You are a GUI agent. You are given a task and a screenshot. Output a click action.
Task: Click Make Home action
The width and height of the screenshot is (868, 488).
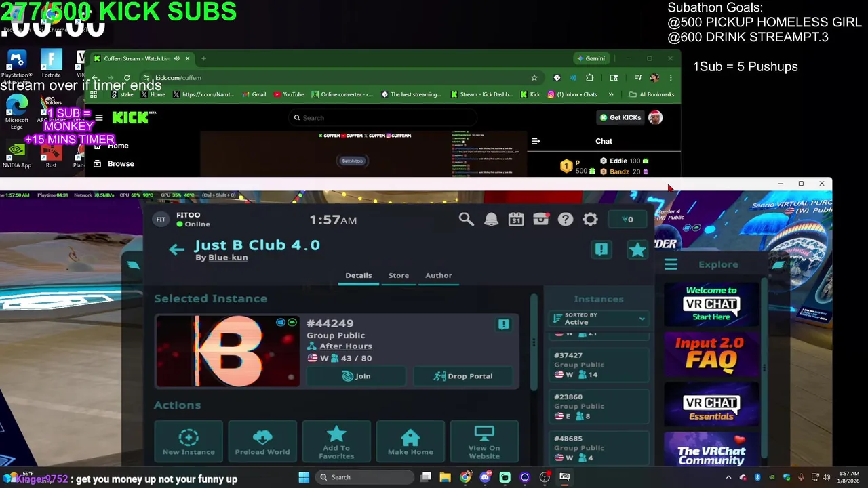(410, 441)
